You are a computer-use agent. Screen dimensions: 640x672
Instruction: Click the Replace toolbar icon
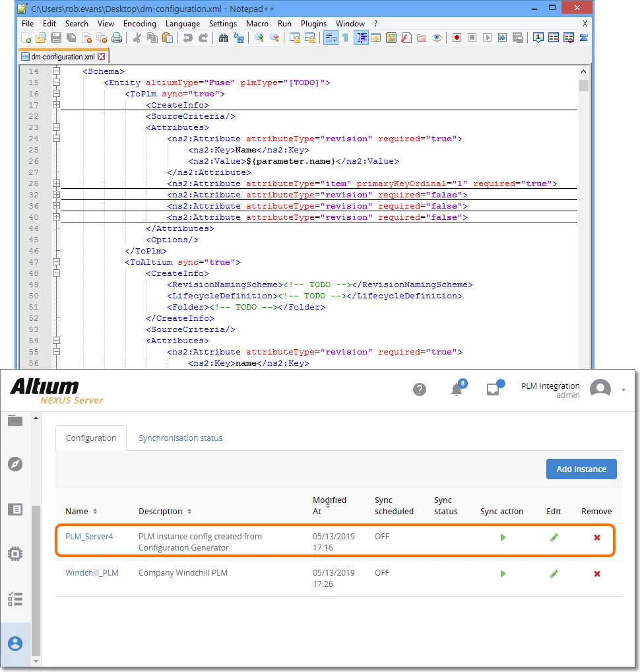point(239,38)
